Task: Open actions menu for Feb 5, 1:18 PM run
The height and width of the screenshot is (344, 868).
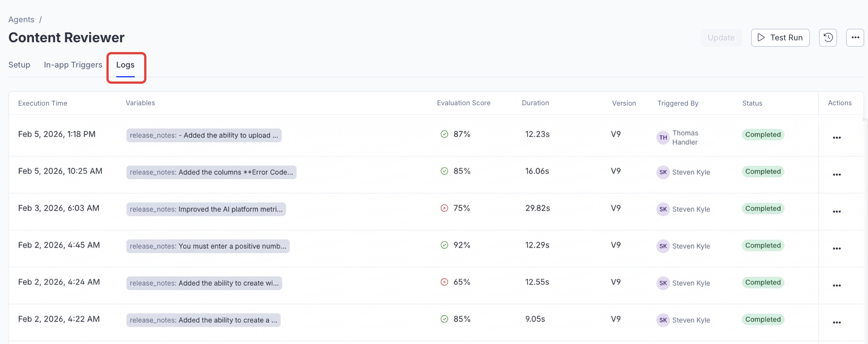Action: click(x=836, y=138)
